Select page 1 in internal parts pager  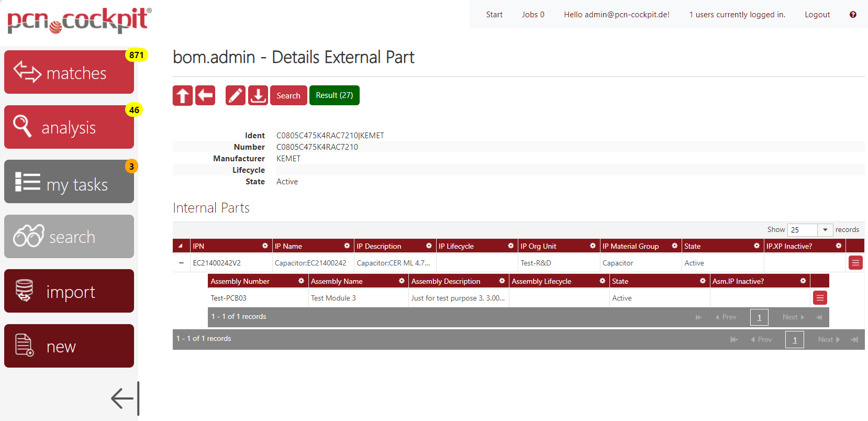point(795,340)
